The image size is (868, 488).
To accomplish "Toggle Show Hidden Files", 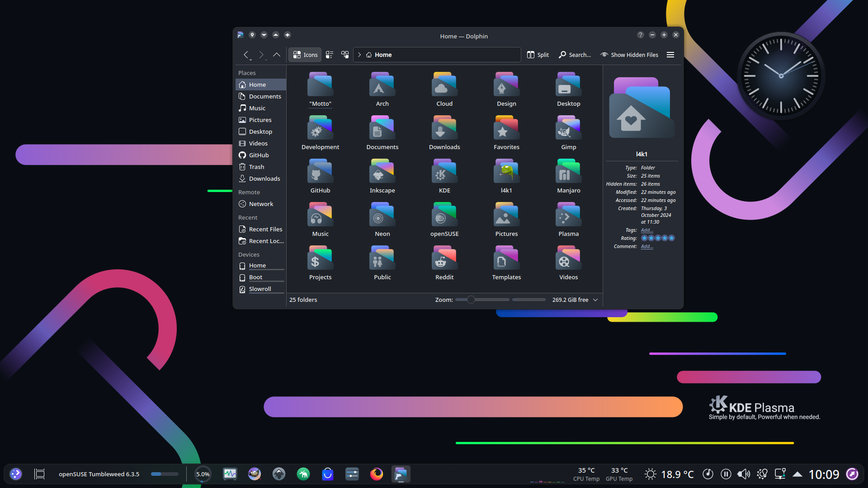I will click(x=629, y=55).
